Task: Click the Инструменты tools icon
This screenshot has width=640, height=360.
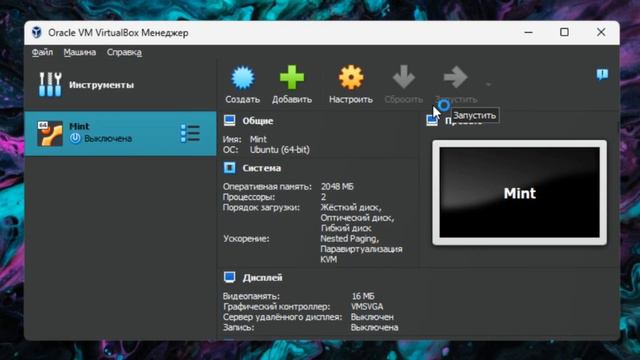Action: [50, 84]
